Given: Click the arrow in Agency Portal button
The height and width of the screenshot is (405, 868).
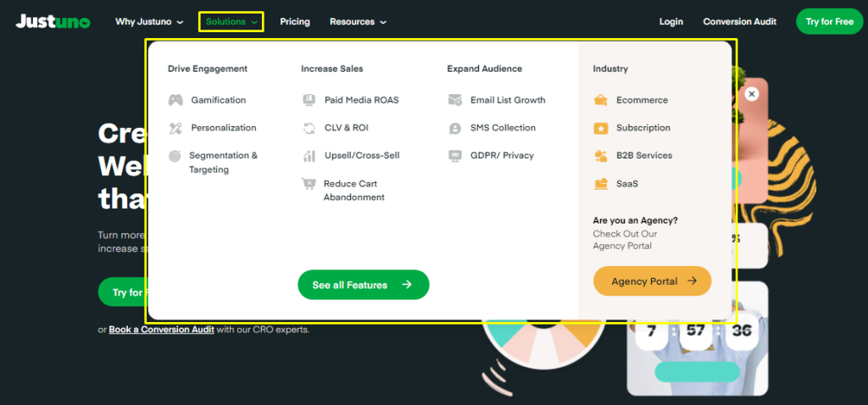Looking at the screenshot, I should (x=692, y=281).
